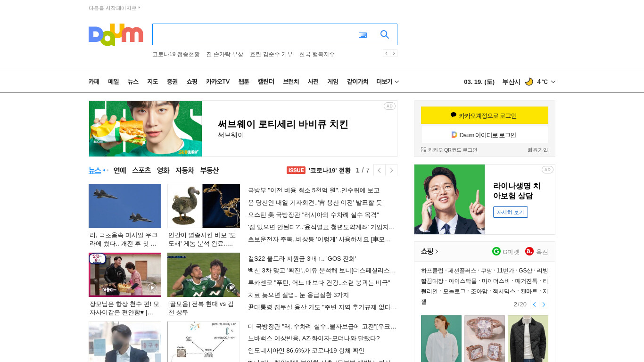Open the 브런치 menu
This screenshot has height=362, width=644.
[x=291, y=82]
